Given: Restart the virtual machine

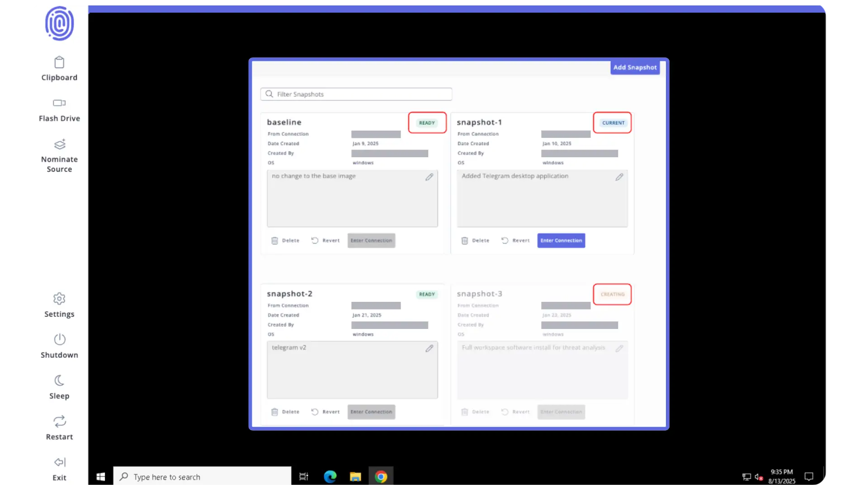Looking at the screenshot, I should (59, 428).
